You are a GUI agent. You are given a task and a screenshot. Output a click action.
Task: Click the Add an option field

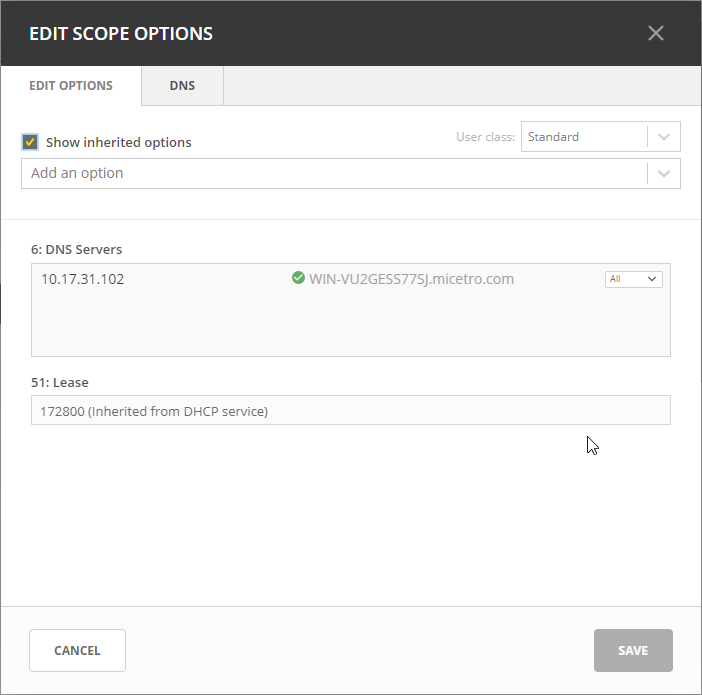(334, 173)
